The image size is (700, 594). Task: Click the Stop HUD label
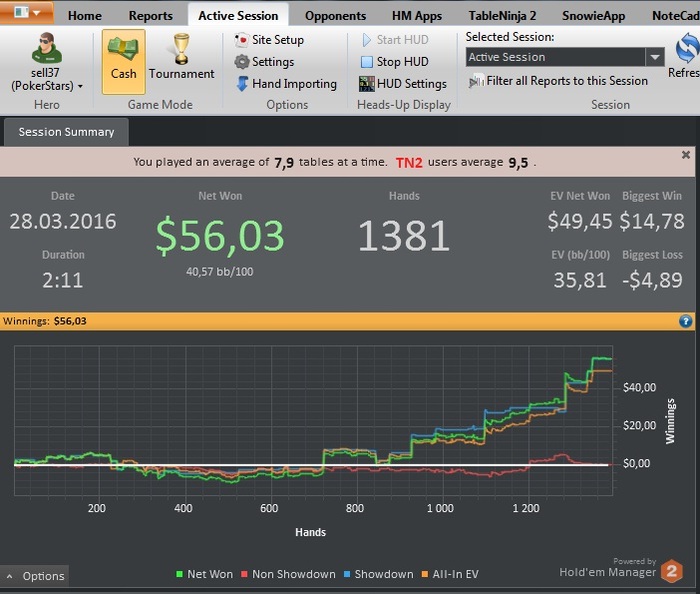point(402,62)
